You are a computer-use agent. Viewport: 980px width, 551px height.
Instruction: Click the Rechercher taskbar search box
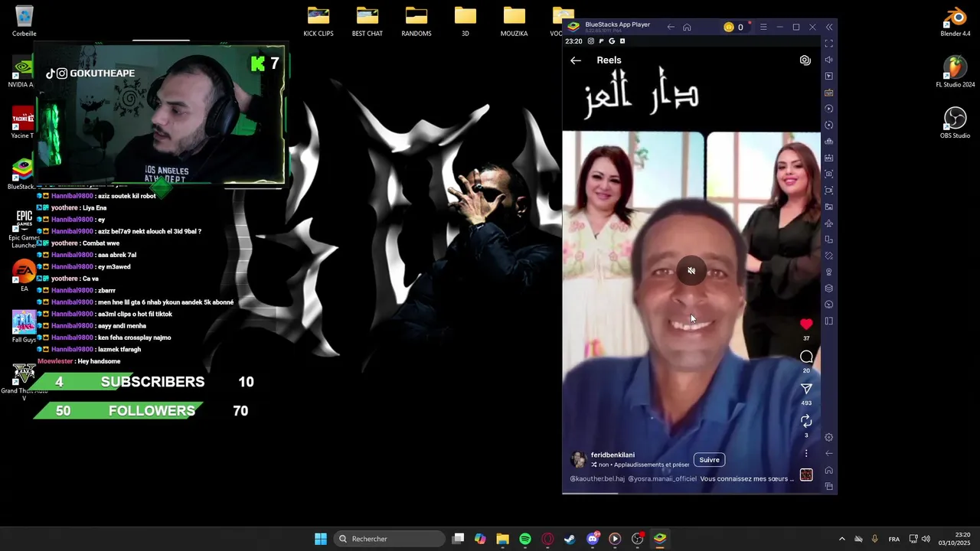389,539
